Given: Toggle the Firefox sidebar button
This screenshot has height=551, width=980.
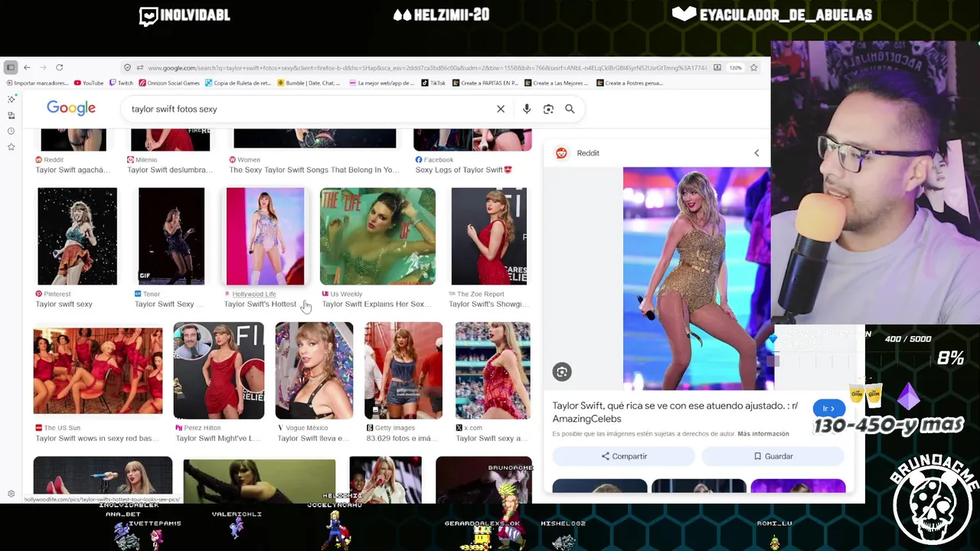Looking at the screenshot, I should coord(11,67).
